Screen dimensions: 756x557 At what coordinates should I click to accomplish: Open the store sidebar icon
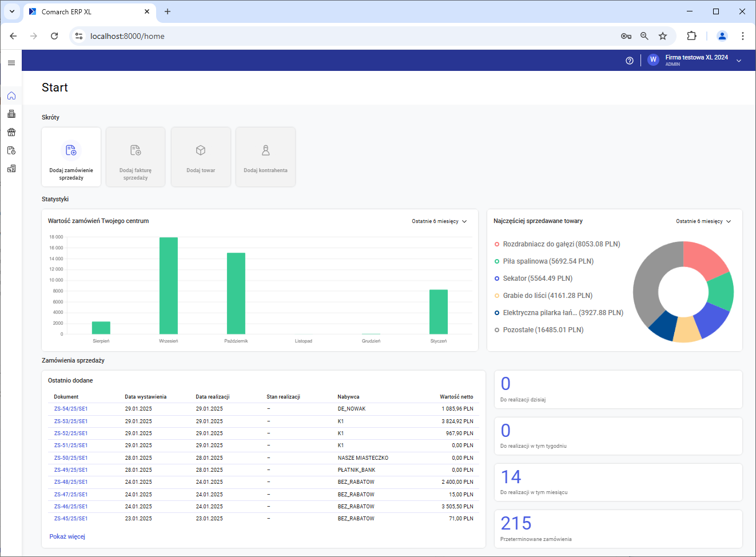click(11, 132)
